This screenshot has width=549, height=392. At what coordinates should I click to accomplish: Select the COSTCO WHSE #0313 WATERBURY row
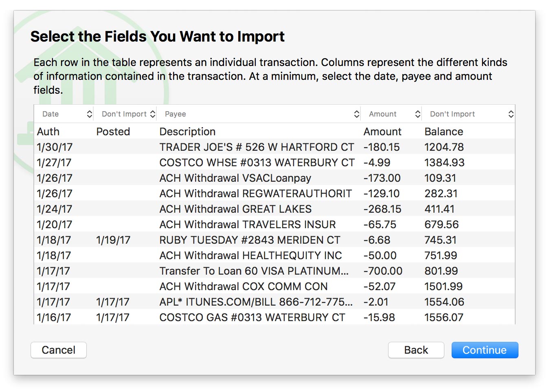pyautogui.click(x=257, y=163)
